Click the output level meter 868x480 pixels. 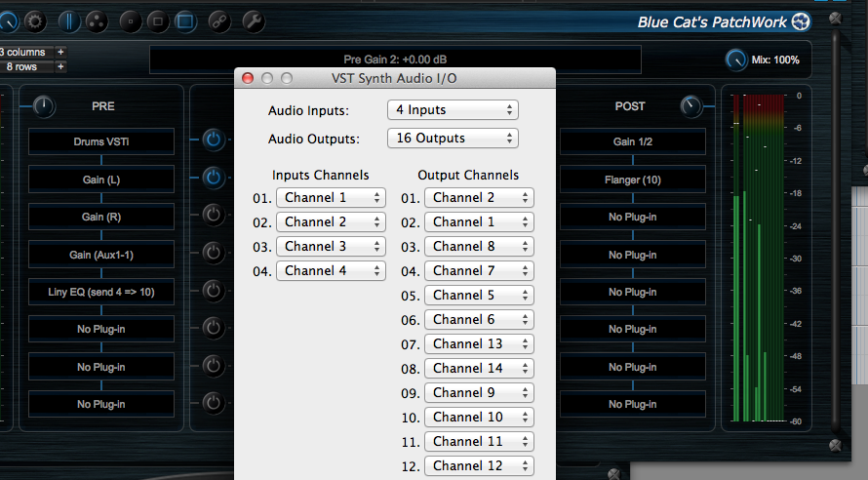pos(759,258)
